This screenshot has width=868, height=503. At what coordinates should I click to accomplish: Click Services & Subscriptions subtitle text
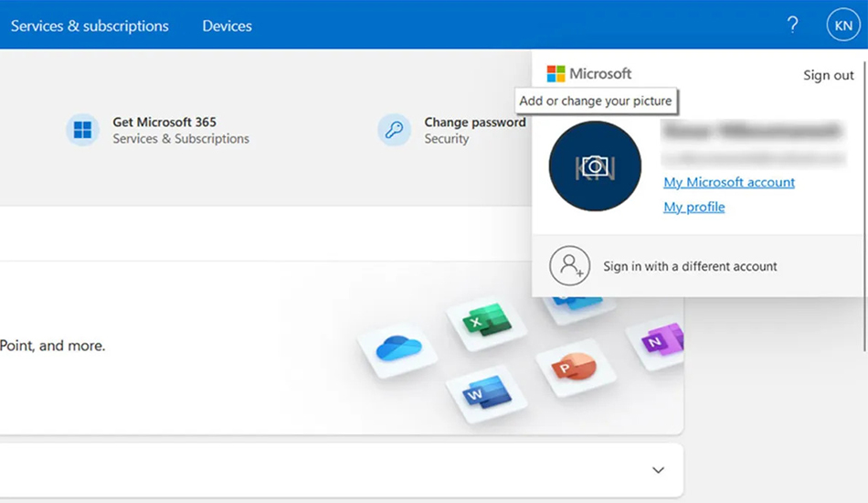point(181,138)
